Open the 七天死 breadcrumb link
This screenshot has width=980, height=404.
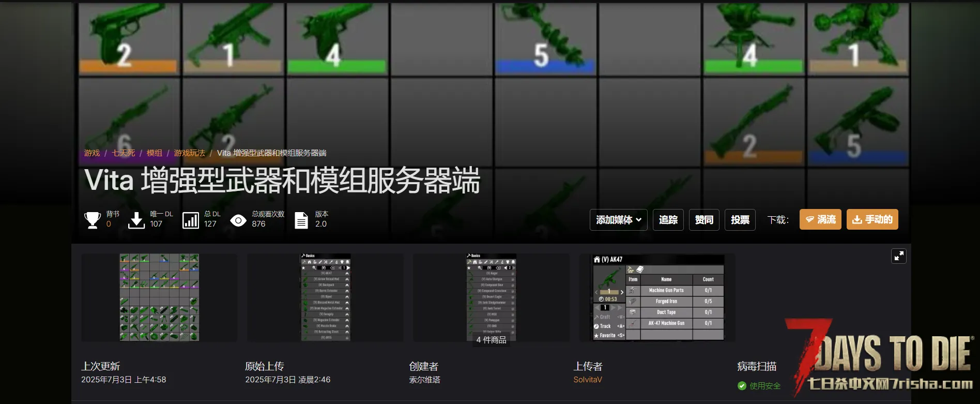(x=124, y=153)
